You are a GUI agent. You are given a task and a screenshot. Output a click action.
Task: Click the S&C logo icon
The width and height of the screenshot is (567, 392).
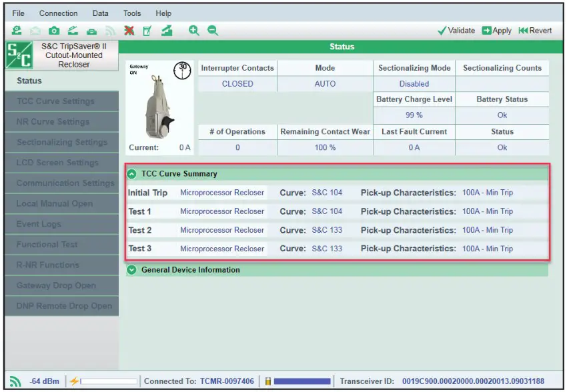(x=18, y=55)
